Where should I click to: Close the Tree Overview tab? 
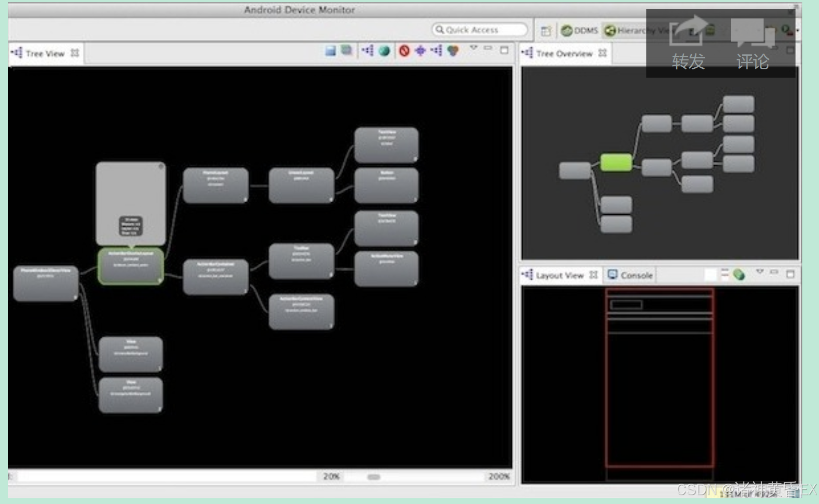(603, 53)
